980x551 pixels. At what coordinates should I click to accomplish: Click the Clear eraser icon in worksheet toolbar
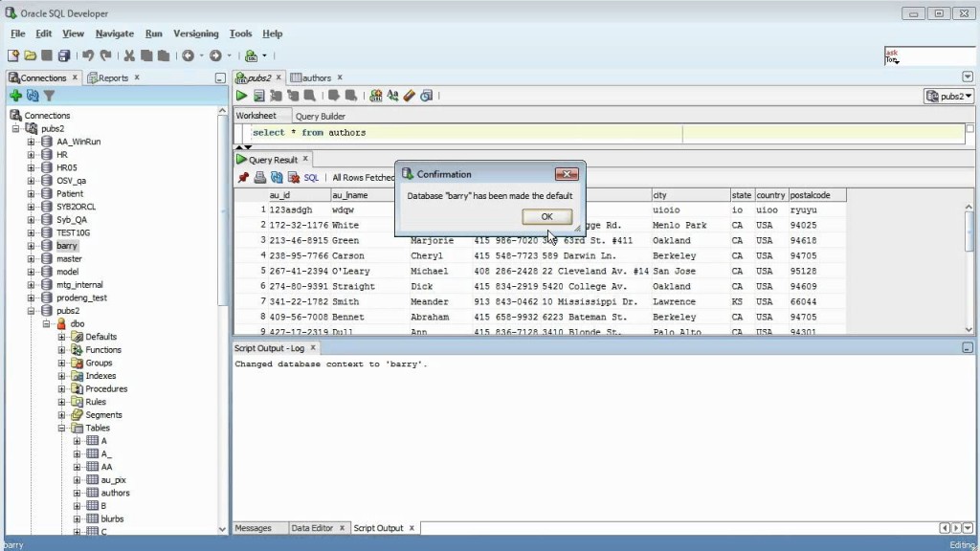[x=410, y=96]
